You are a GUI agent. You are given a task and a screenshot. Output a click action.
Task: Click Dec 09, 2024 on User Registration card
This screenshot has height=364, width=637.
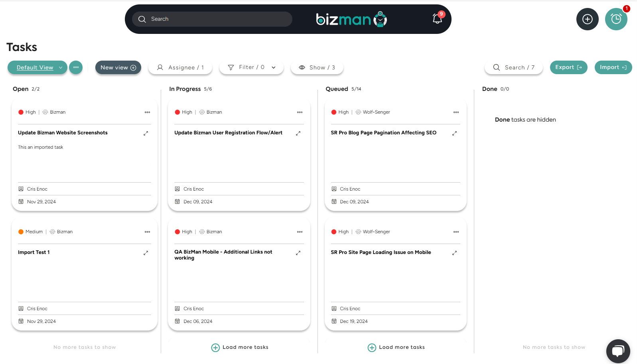coord(198,202)
